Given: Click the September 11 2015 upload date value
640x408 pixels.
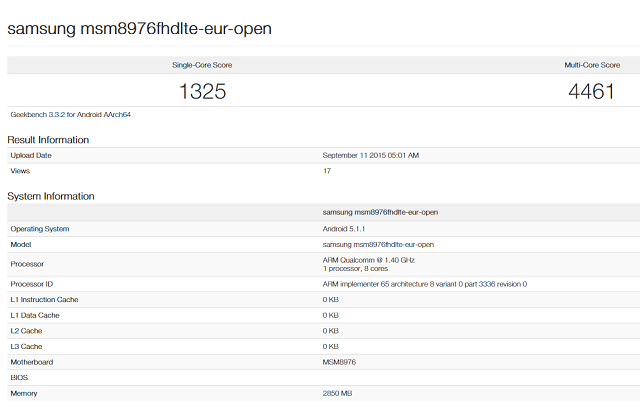Looking at the screenshot, I should (370, 155).
